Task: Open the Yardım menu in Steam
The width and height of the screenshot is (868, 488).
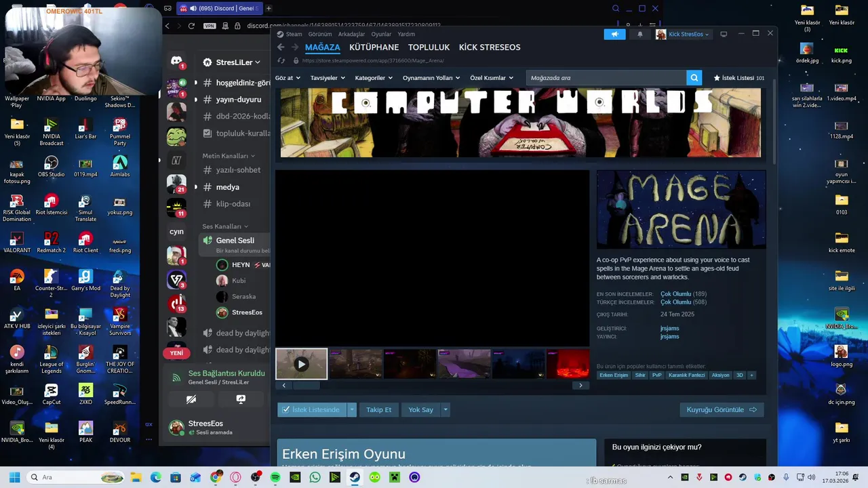Action: tap(406, 34)
